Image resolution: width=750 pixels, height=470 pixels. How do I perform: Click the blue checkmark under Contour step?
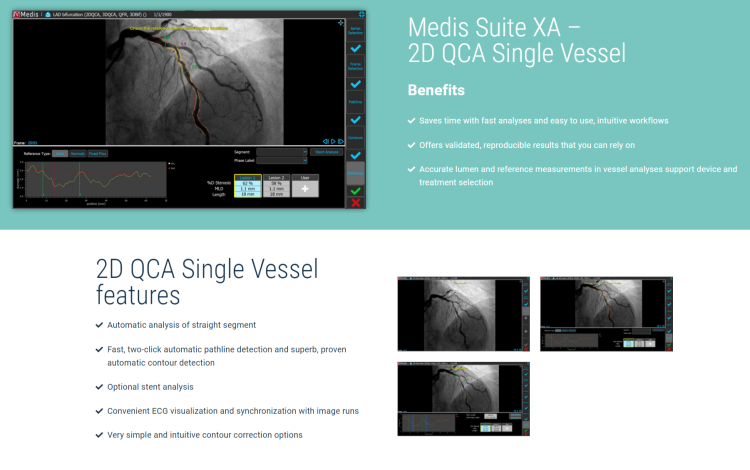coord(355,155)
